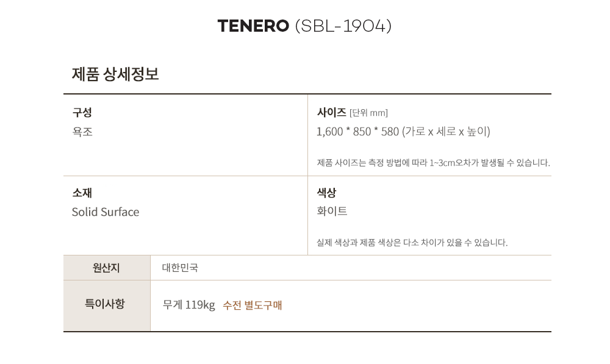Click the 화이트 color value
Image resolution: width=610 pixels, height=364 pixels.
[x=332, y=212]
